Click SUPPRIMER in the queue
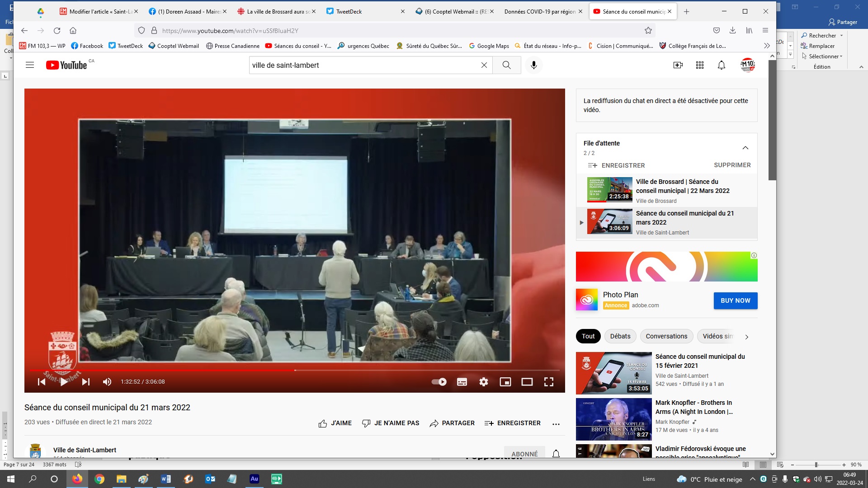 pos(732,165)
